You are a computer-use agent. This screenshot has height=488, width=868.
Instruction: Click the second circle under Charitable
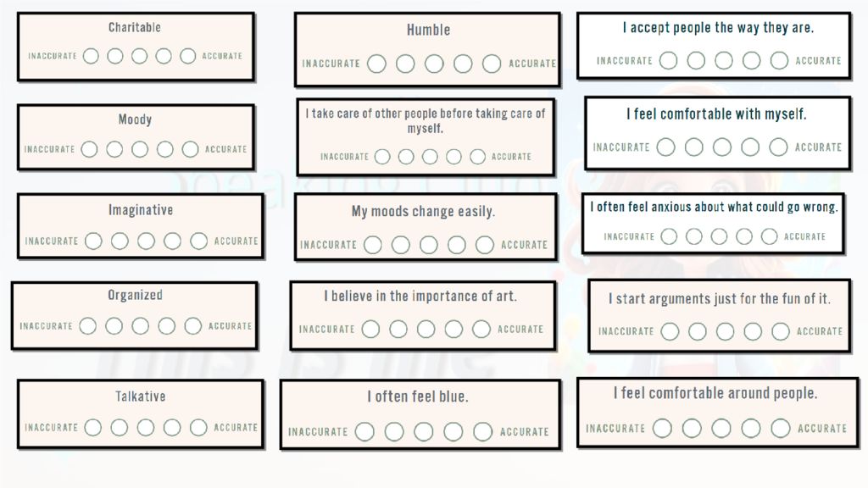coord(115,57)
